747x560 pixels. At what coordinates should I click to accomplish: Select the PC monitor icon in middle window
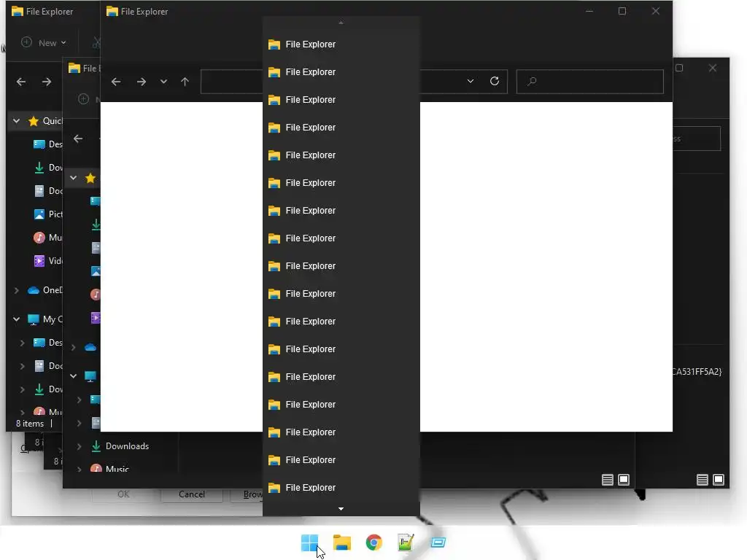click(x=90, y=376)
